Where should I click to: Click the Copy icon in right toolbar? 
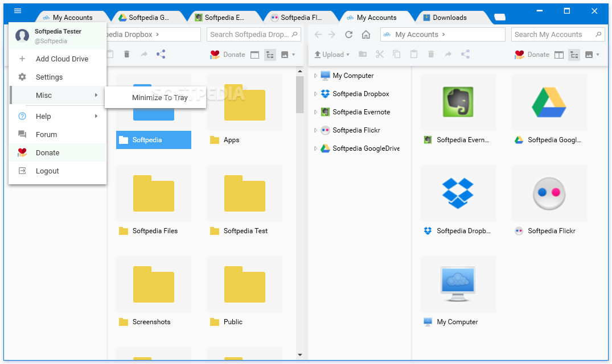[397, 54]
